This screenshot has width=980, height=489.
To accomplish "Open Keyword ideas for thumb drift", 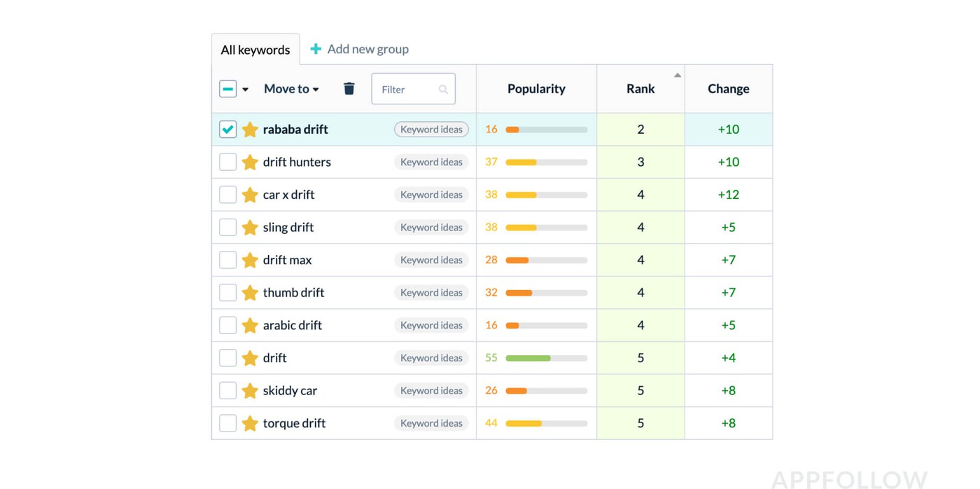I will [431, 293].
